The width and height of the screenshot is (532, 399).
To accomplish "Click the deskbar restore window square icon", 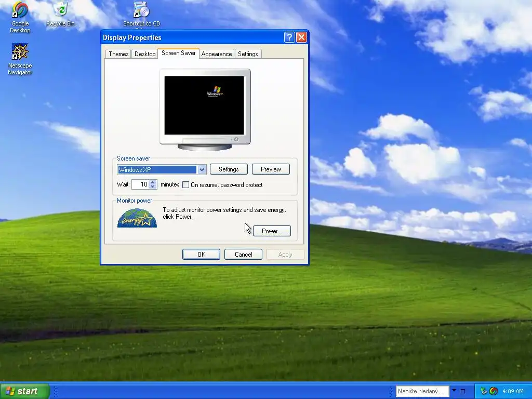I will pyautogui.click(x=463, y=391).
